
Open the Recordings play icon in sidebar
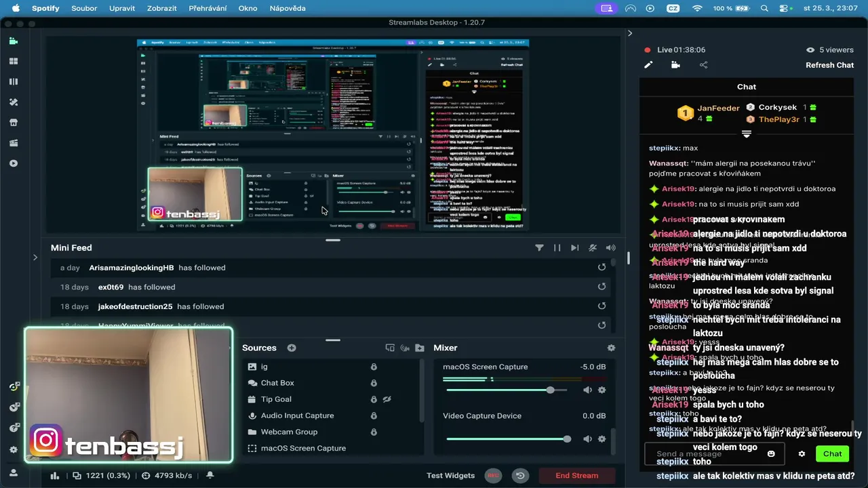pos(14,163)
